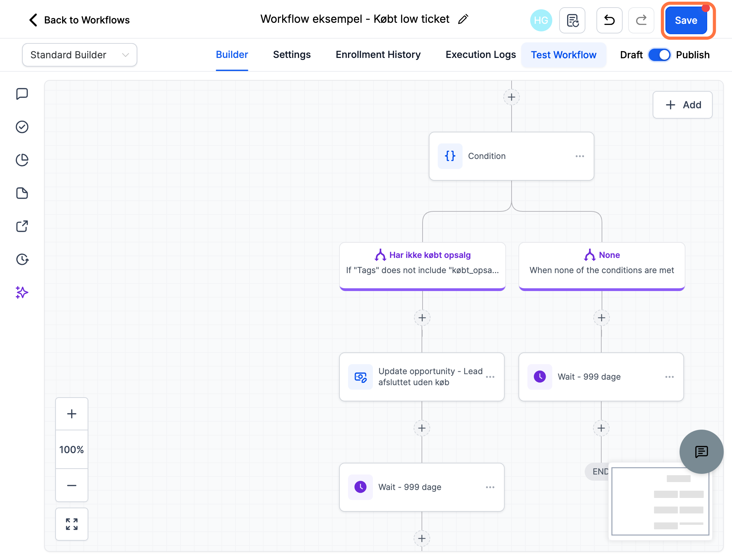Image resolution: width=732 pixels, height=560 pixels.
Task: Switch to the Settings tab
Action: click(x=292, y=54)
